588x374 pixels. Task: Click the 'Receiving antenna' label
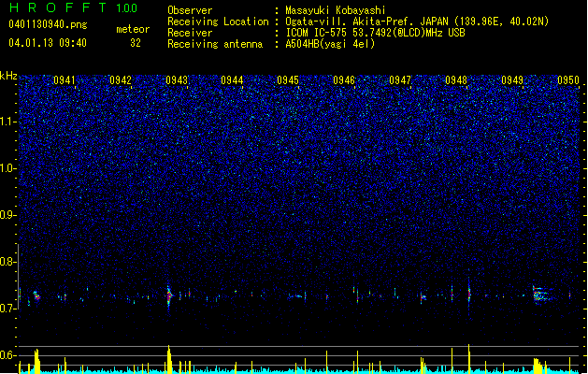[x=215, y=44]
